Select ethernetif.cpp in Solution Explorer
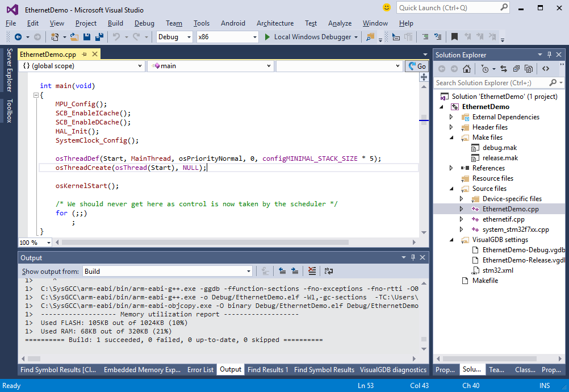This screenshot has width=569, height=392. 503,219
